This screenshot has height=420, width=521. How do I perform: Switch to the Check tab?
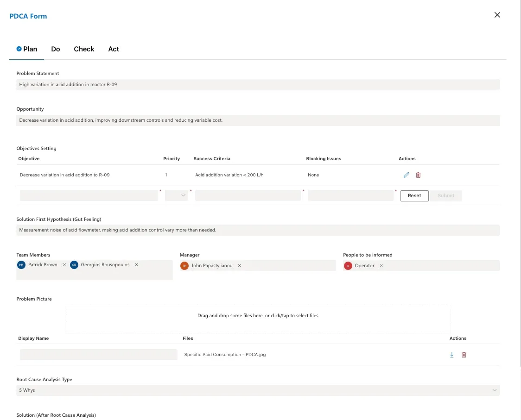84,49
